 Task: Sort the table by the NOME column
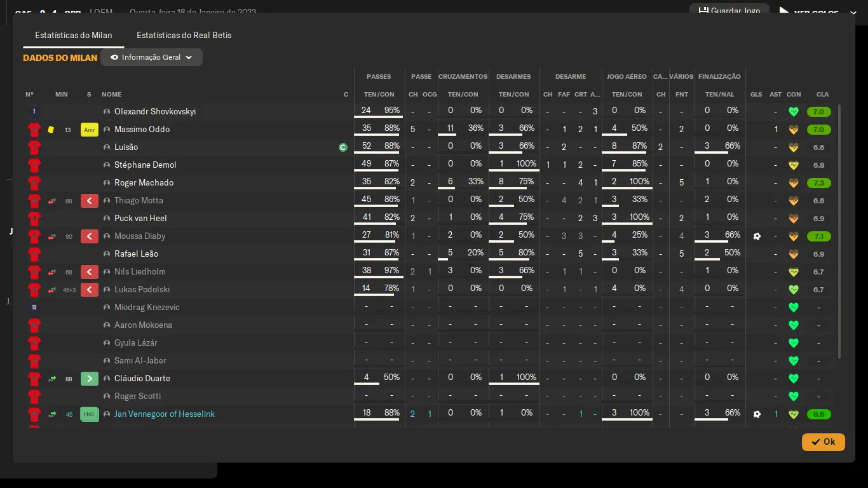click(111, 95)
